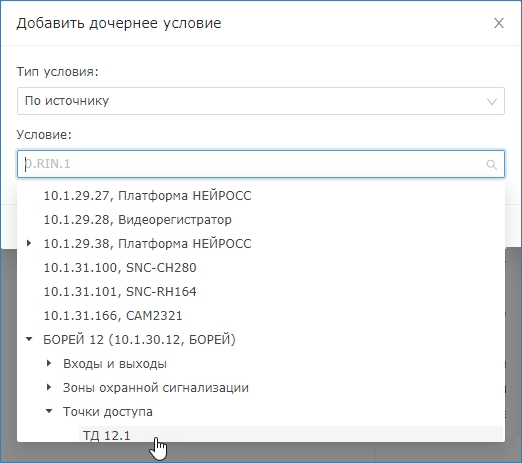Expand Зоны охранной сигнализации arrow
The width and height of the screenshot is (522, 463).
49,387
